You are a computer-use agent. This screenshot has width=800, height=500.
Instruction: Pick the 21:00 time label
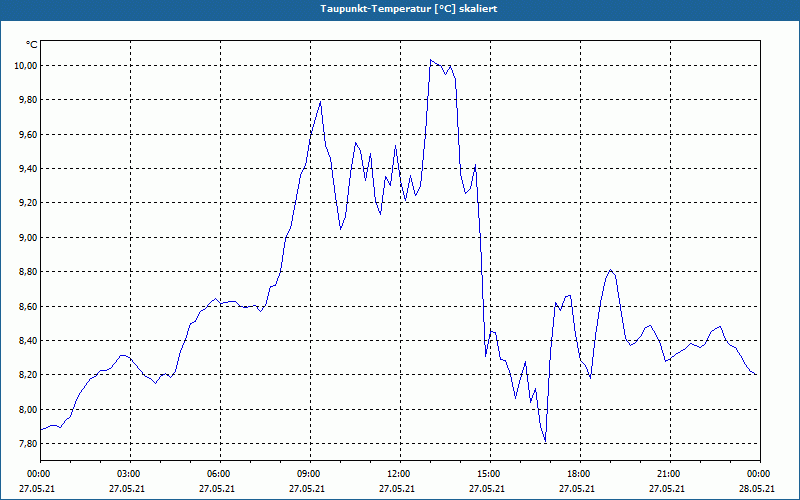coord(670,474)
